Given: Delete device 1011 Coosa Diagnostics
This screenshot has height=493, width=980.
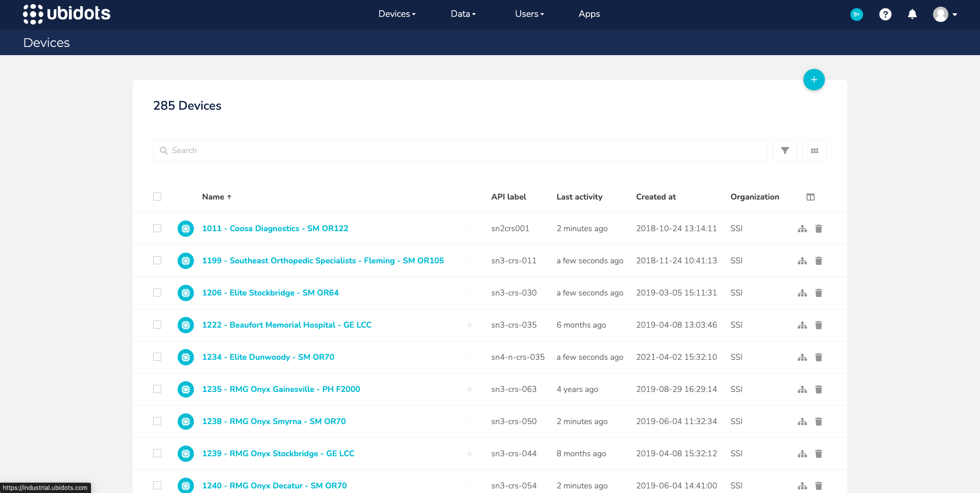Looking at the screenshot, I should (x=819, y=229).
